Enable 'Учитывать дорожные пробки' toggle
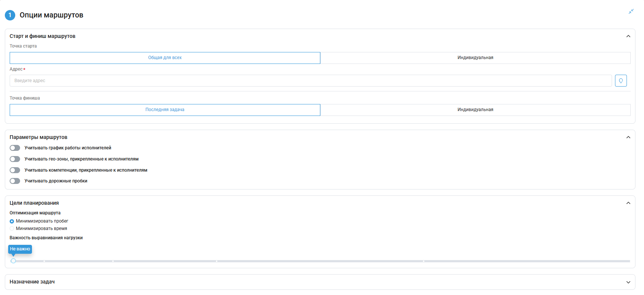This screenshot has width=644, height=295. coord(15,181)
